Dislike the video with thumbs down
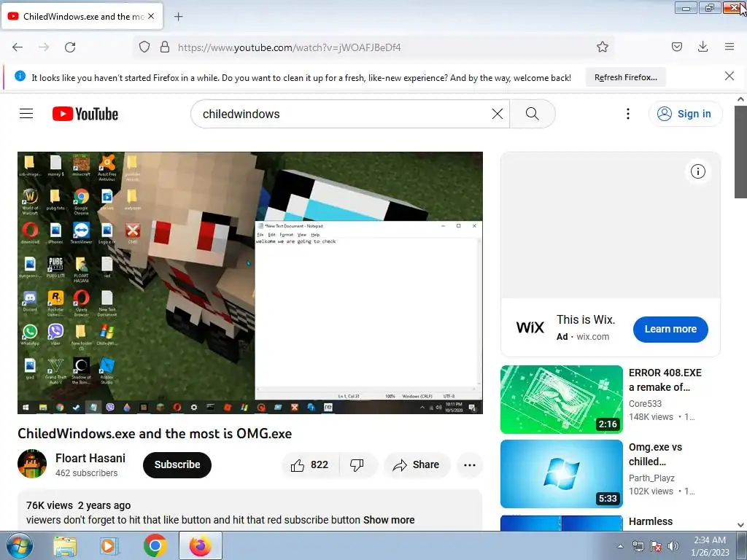747x560 pixels. [x=357, y=464]
